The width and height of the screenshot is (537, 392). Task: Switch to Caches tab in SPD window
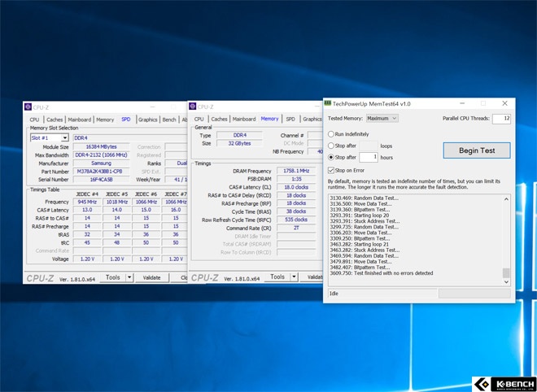tap(55, 120)
